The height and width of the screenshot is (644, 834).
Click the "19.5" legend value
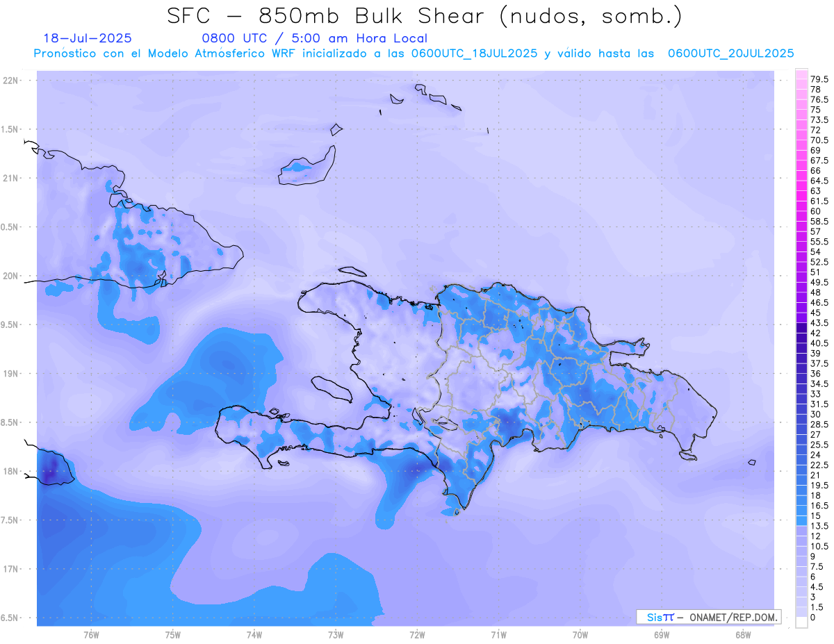819,485
